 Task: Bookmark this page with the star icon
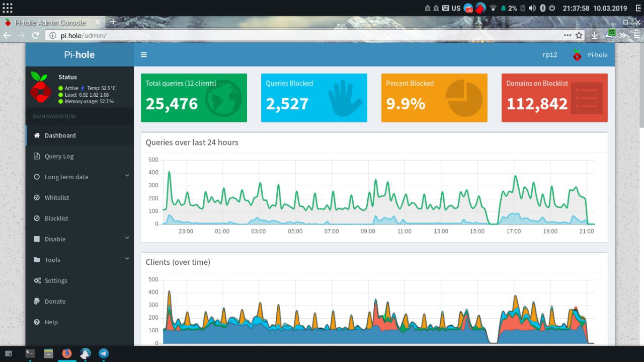[x=579, y=35]
